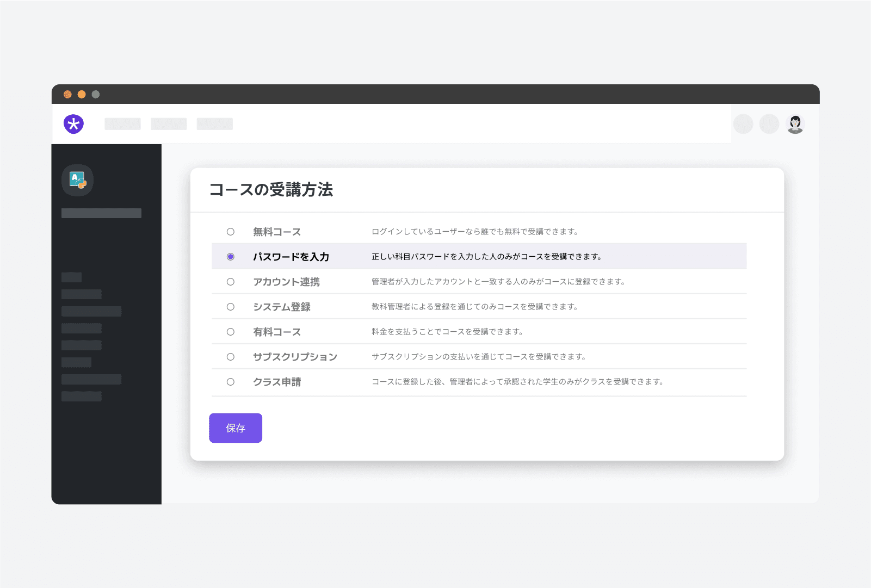Click the orange close window dot
The width and height of the screenshot is (871, 588).
(x=67, y=94)
